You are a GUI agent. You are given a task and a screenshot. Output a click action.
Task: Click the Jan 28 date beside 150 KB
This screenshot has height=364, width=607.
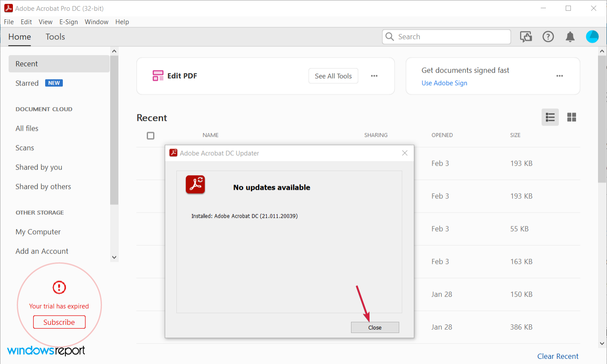pos(442,294)
